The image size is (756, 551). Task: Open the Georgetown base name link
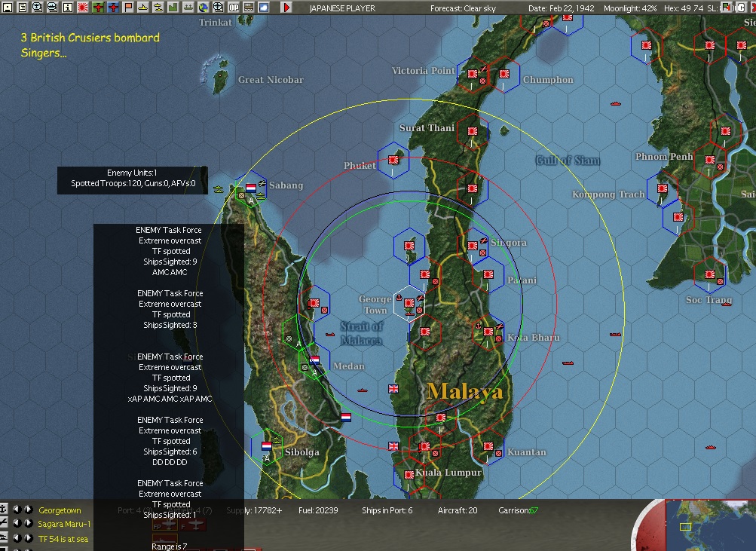[x=60, y=510]
